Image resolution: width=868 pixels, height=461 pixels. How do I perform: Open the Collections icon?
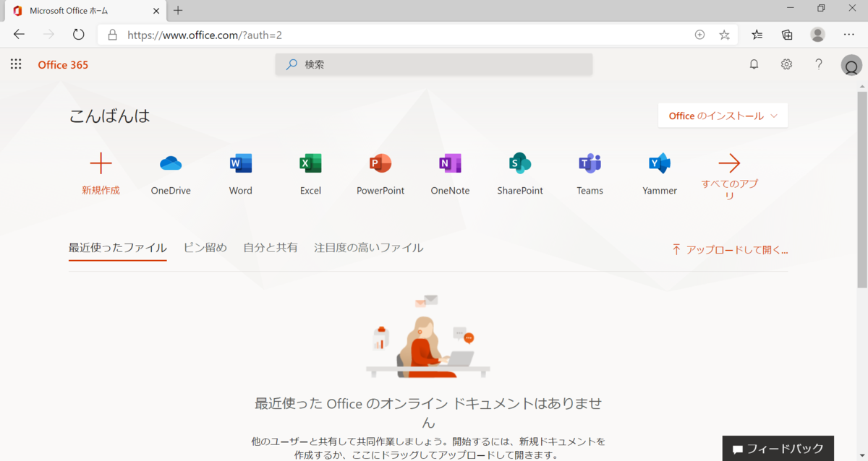click(788, 35)
